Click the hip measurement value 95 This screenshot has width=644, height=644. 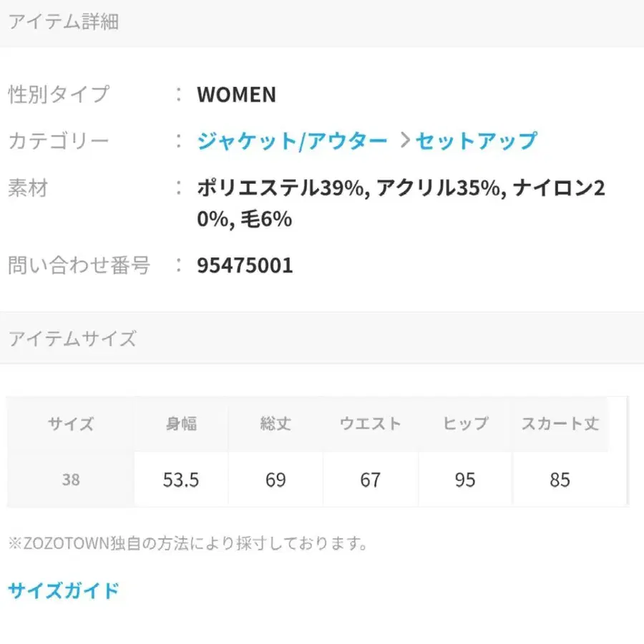pyautogui.click(x=465, y=479)
